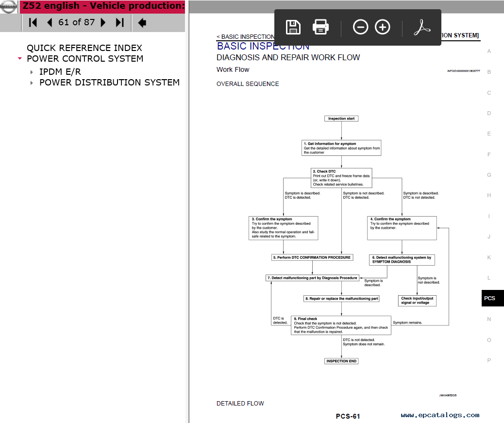This screenshot has height=423, width=504.
Task: Click the OVERALL SEQUENCE label
Action: click(x=248, y=84)
